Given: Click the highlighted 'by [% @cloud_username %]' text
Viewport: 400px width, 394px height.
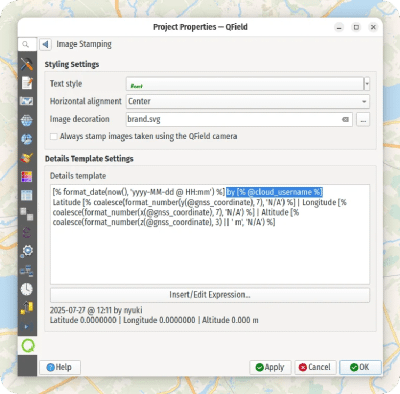Looking at the screenshot, I should (274, 192).
